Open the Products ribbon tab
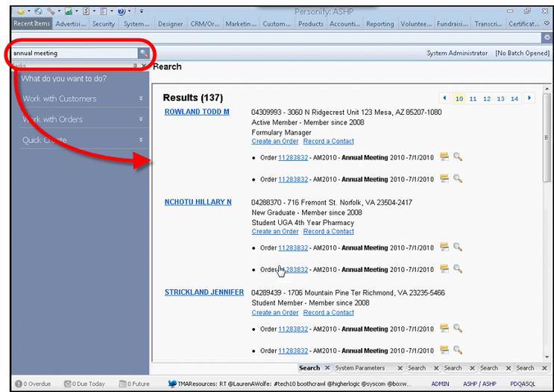The height and width of the screenshot is (392, 554). (x=311, y=24)
